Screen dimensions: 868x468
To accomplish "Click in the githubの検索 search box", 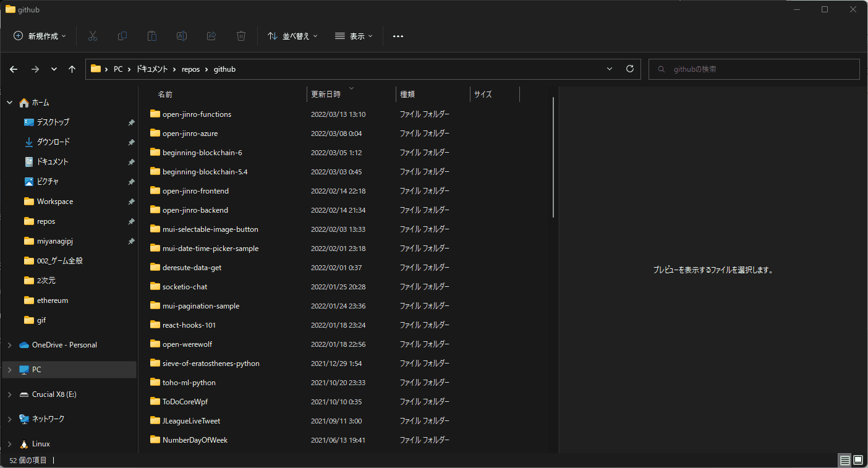I will coord(754,69).
